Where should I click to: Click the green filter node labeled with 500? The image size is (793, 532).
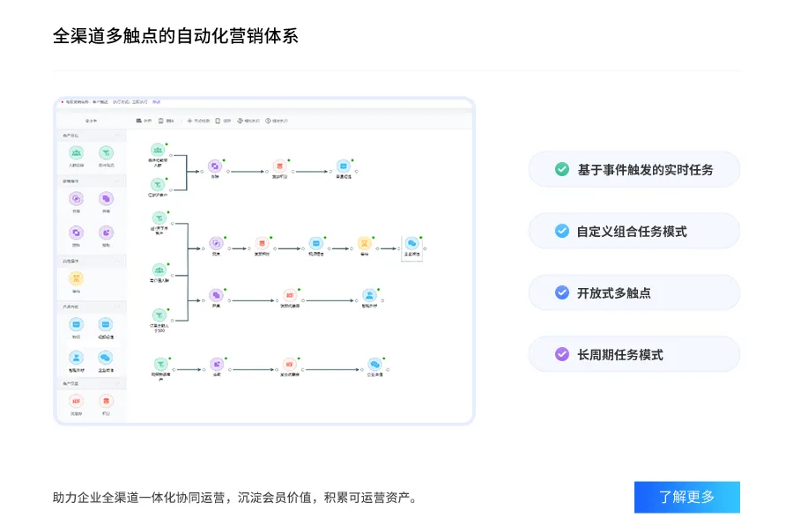[x=159, y=315]
